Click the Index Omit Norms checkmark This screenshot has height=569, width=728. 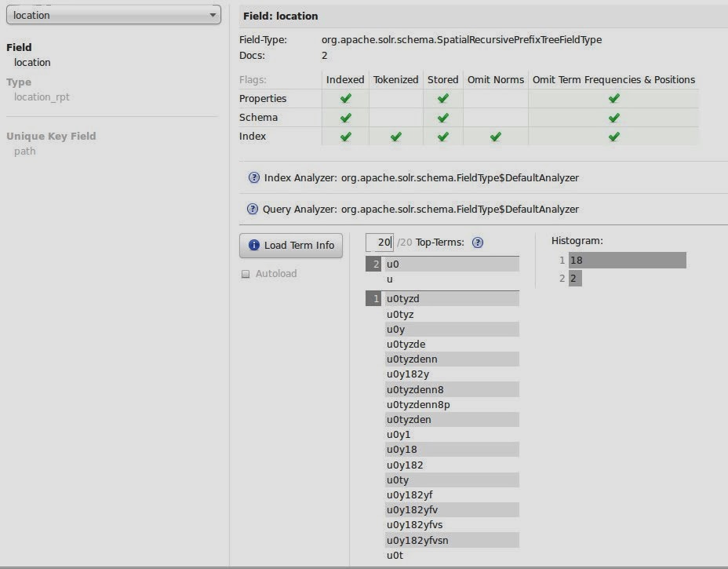[495, 137]
